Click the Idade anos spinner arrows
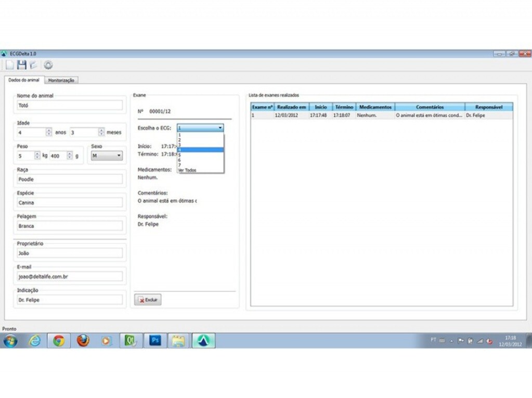 (49, 132)
